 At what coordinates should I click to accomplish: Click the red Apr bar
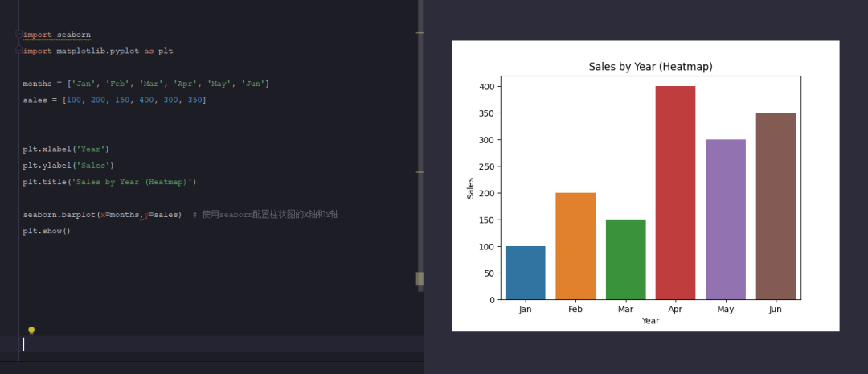click(675, 193)
